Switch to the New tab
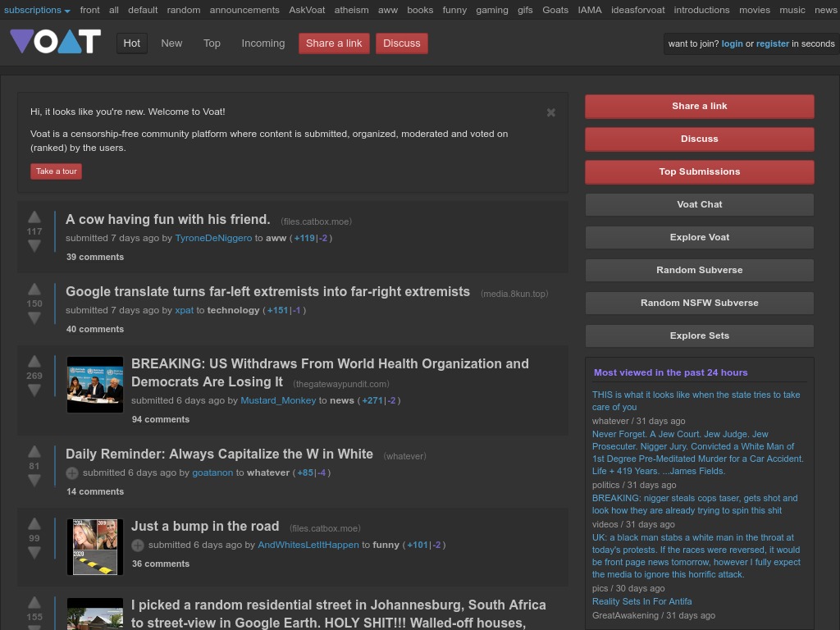 [x=171, y=43]
